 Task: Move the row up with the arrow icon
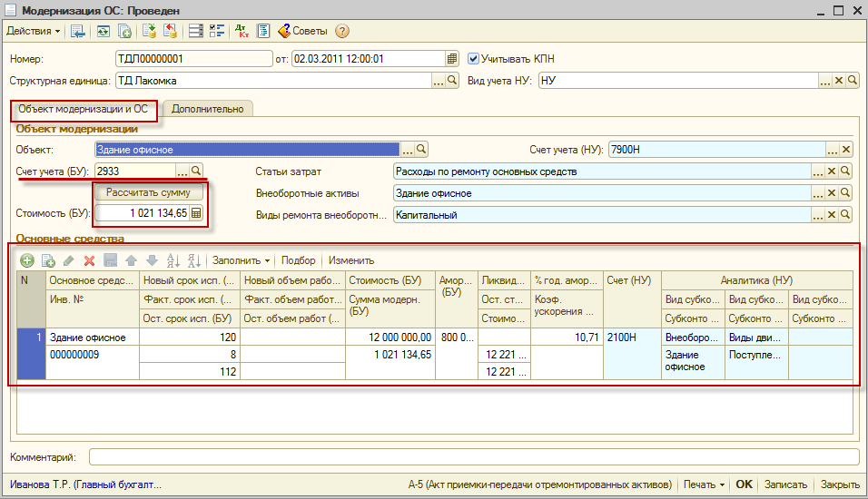(x=131, y=260)
